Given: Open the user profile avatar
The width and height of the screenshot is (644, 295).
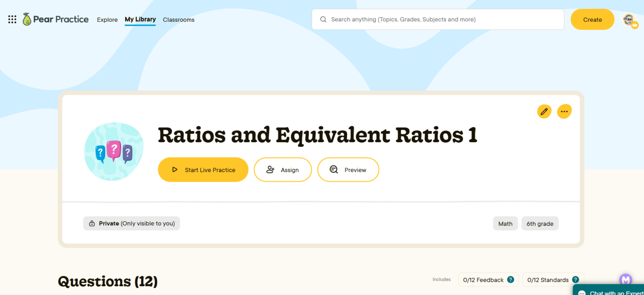Looking at the screenshot, I should tap(629, 19).
